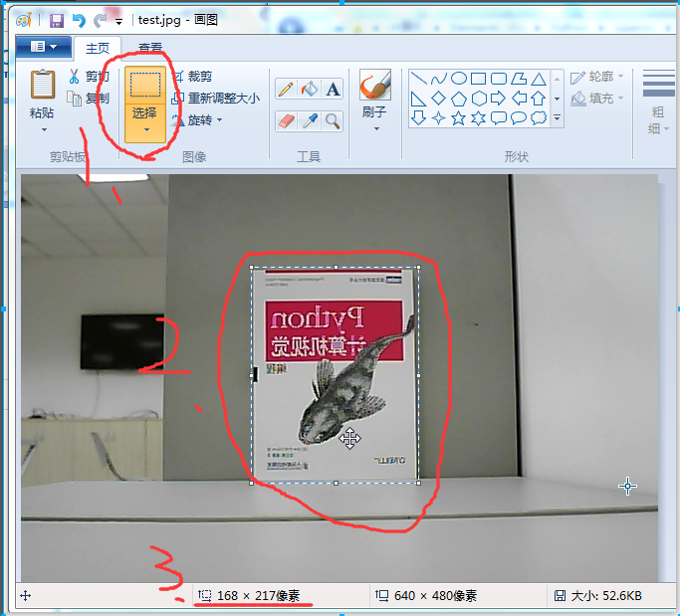Image resolution: width=680 pixels, height=616 pixels.
Task: Click the selection size text 168 × 217像素
Action: click(258, 596)
